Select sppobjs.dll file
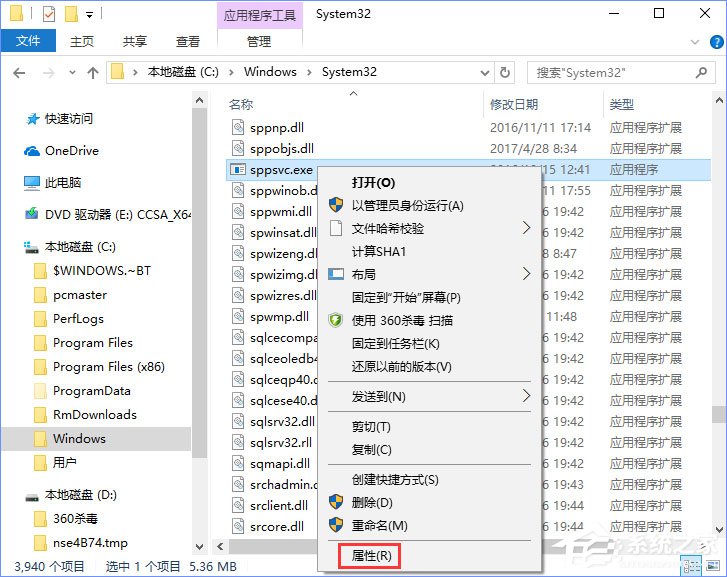Image resolution: width=727 pixels, height=577 pixels. pyautogui.click(x=281, y=149)
